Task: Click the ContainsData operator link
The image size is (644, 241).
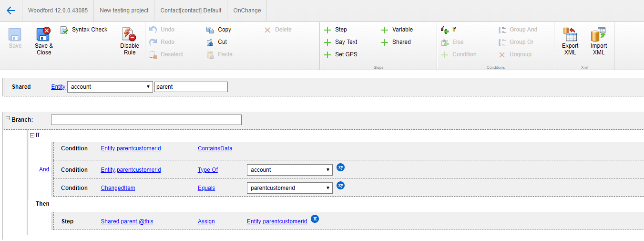Action: [215, 148]
